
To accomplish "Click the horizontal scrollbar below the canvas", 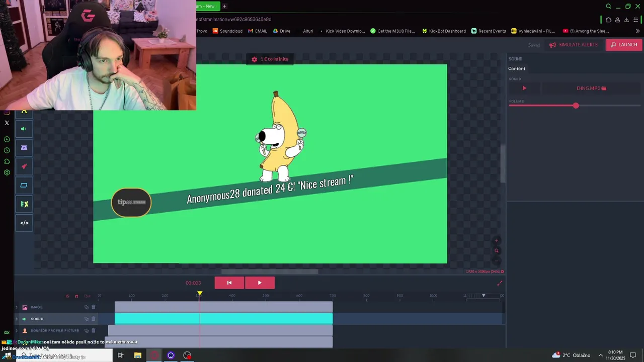I will pos(270,272).
